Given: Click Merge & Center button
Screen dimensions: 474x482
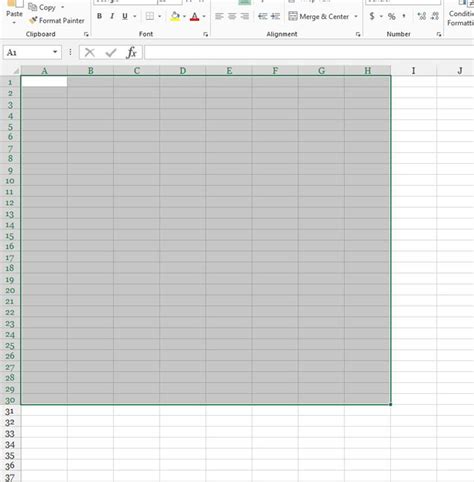Looking at the screenshot, I should click(x=319, y=16).
